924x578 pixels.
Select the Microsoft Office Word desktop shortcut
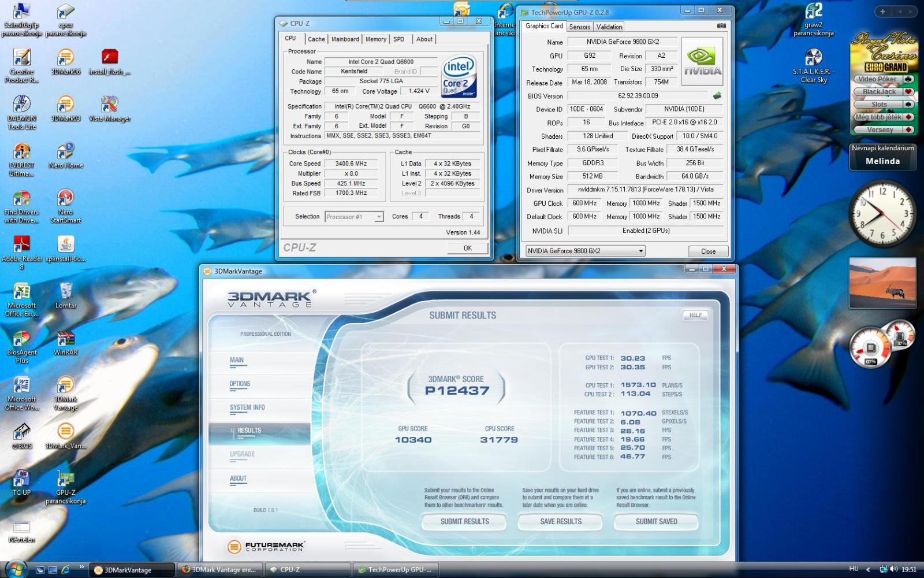[21, 393]
